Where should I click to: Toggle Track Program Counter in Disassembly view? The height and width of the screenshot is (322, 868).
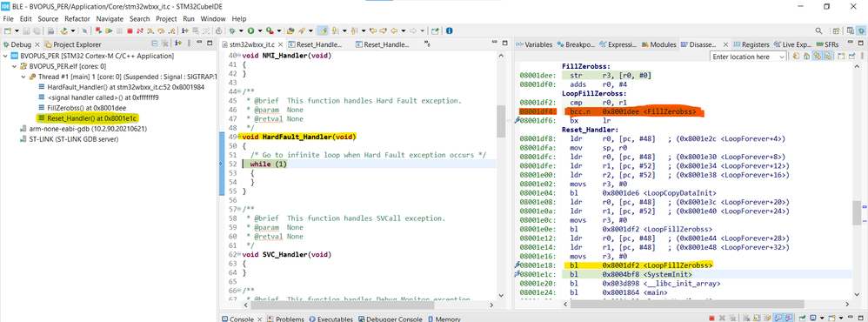click(x=817, y=57)
